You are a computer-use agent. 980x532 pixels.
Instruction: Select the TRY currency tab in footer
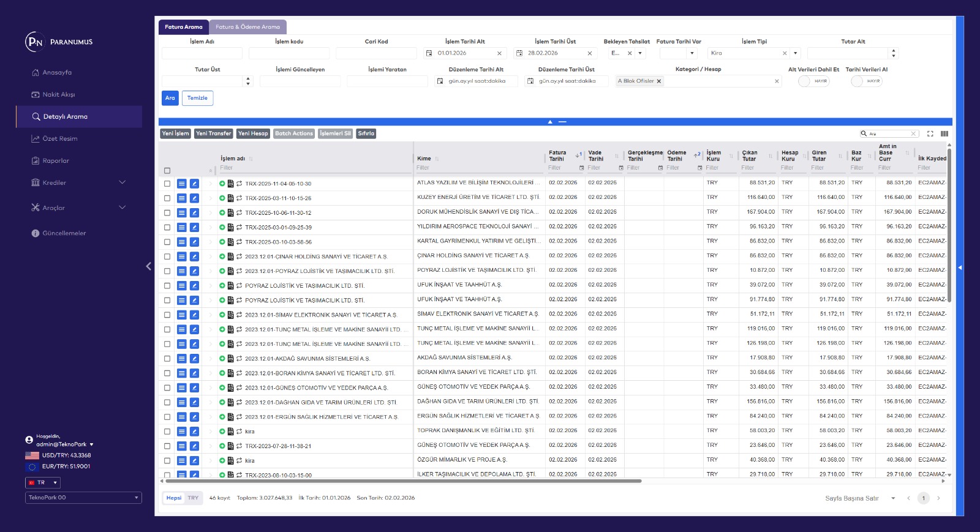point(193,498)
